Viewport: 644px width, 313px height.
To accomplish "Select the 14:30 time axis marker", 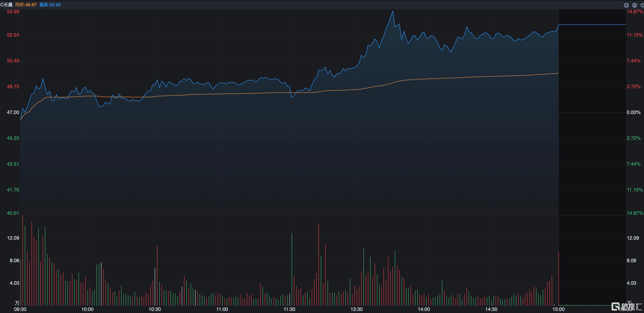I will pyautogui.click(x=491, y=309).
